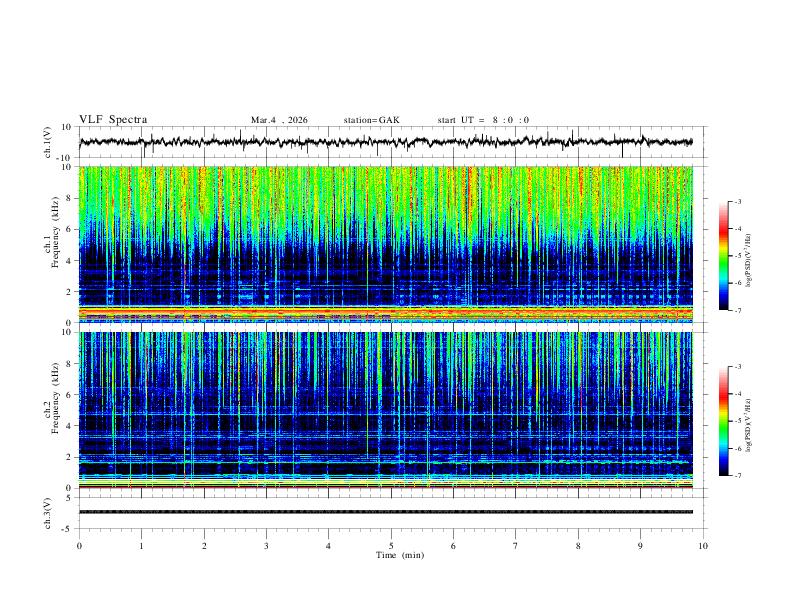Click time axis tick label "5"
This screenshot has height=612, width=792.
pyautogui.click(x=391, y=546)
